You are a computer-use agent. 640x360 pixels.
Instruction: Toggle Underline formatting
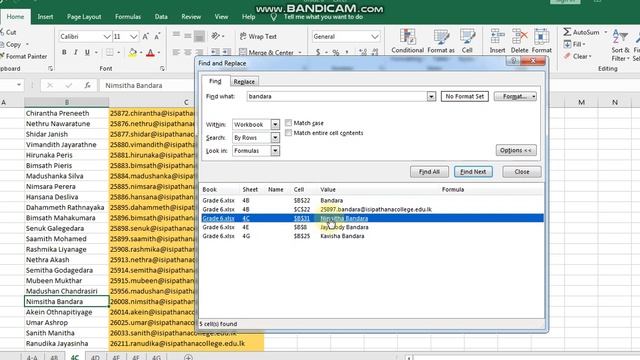coord(87,53)
